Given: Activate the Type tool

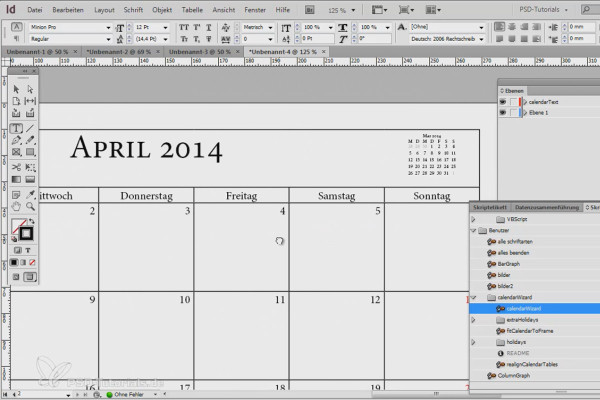Looking at the screenshot, I should pyautogui.click(x=16, y=128).
